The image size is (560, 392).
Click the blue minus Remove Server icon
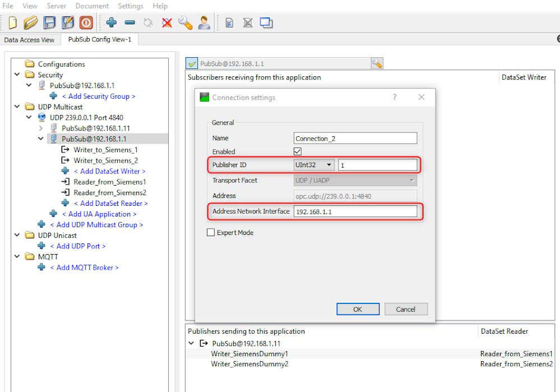(130, 22)
